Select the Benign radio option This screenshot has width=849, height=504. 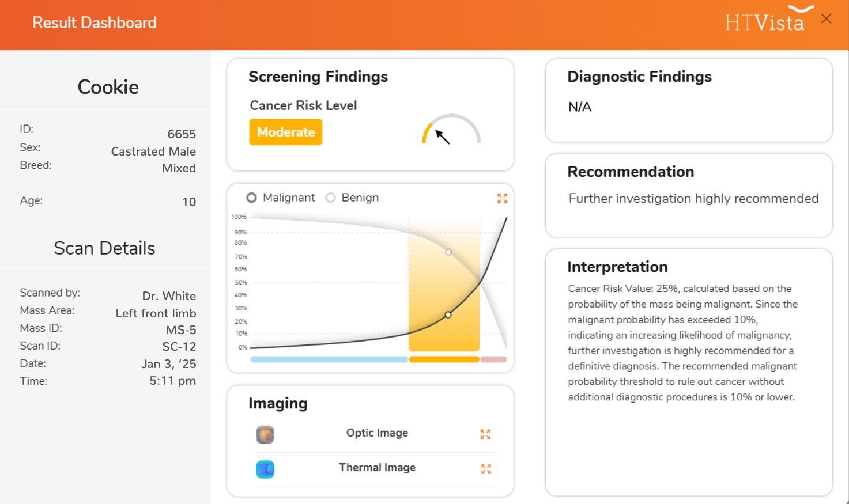tap(330, 198)
